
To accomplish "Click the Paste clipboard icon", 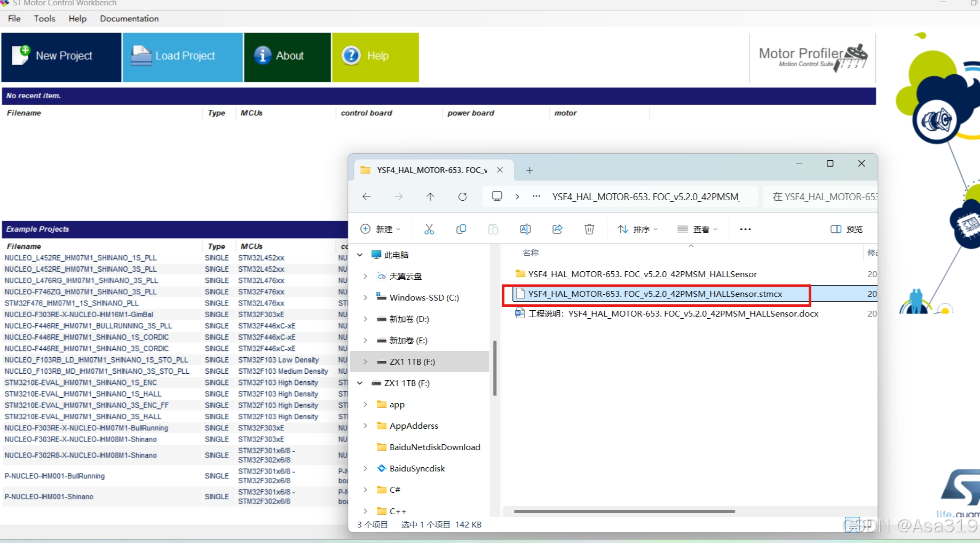I will click(x=493, y=229).
